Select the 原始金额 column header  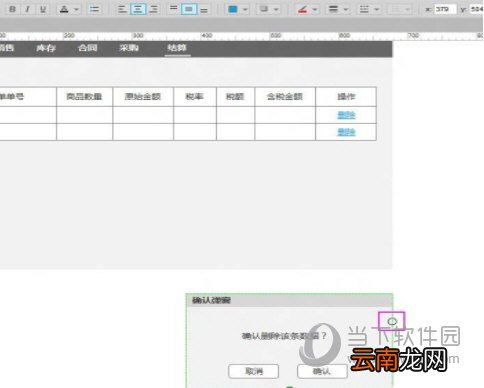143,97
